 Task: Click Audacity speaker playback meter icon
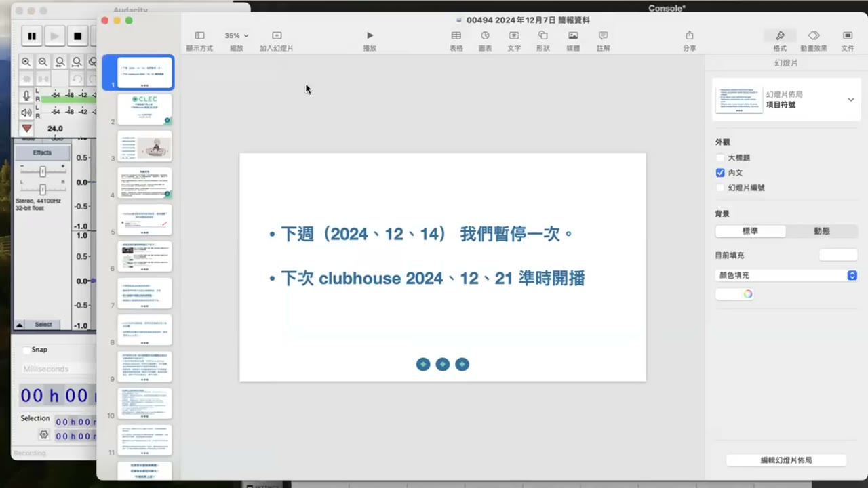click(x=26, y=112)
